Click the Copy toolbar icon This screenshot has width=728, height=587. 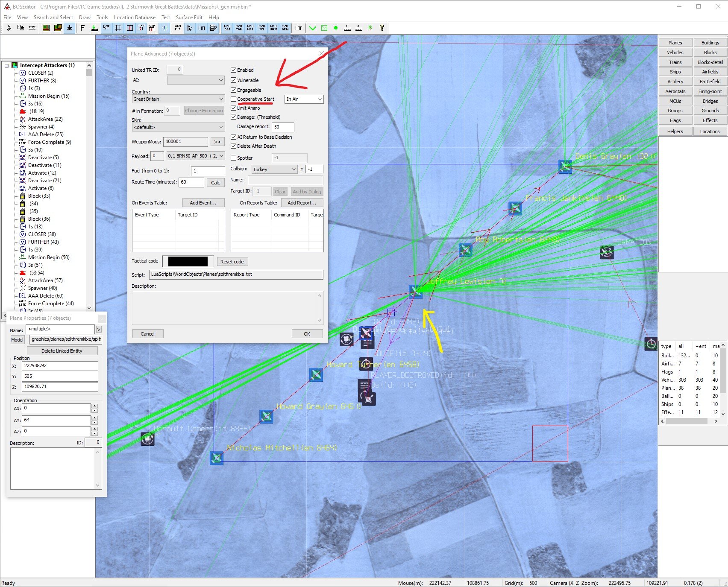click(x=21, y=28)
